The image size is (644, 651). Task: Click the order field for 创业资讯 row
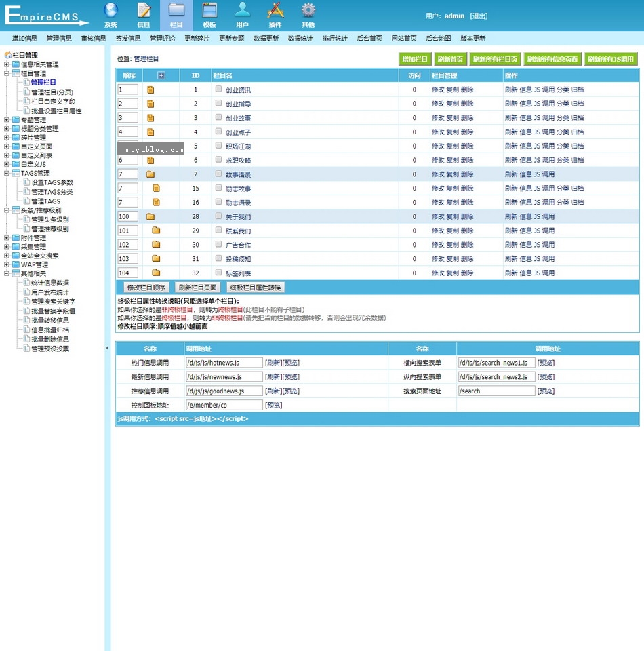point(128,90)
